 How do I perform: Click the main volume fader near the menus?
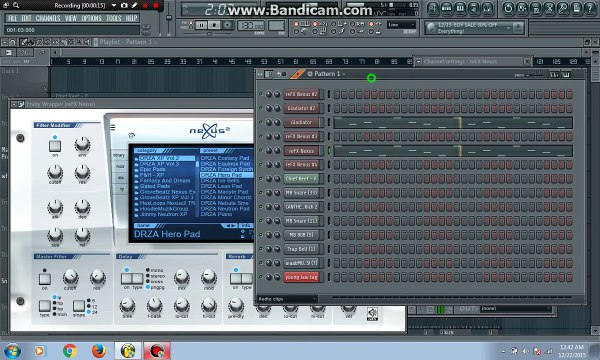click(x=168, y=18)
